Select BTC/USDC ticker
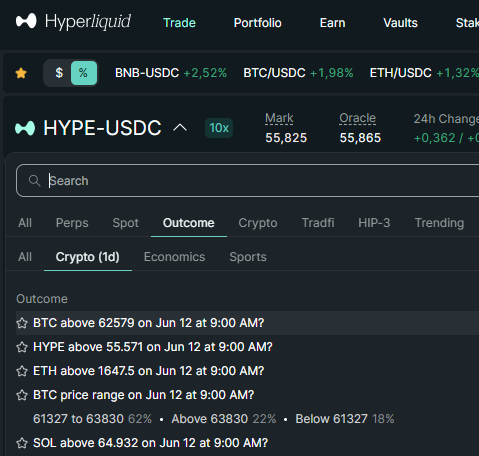479x456 pixels. (x=298, y=73)
